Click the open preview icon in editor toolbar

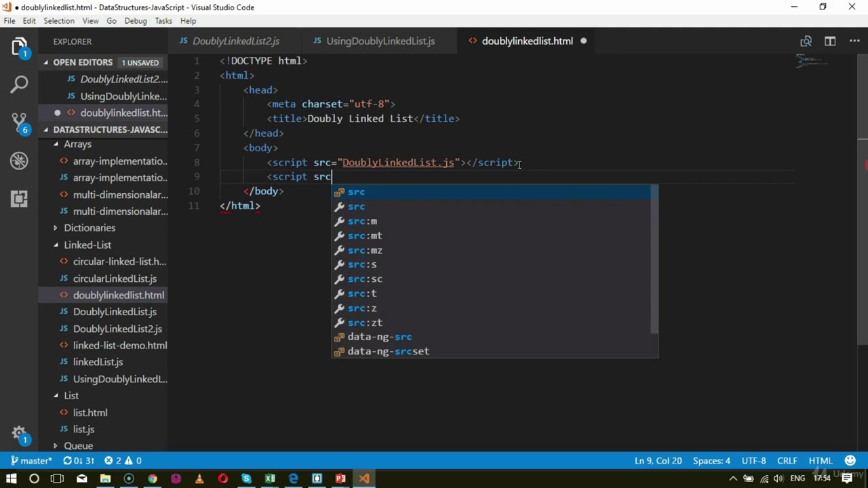pos(806,41)
